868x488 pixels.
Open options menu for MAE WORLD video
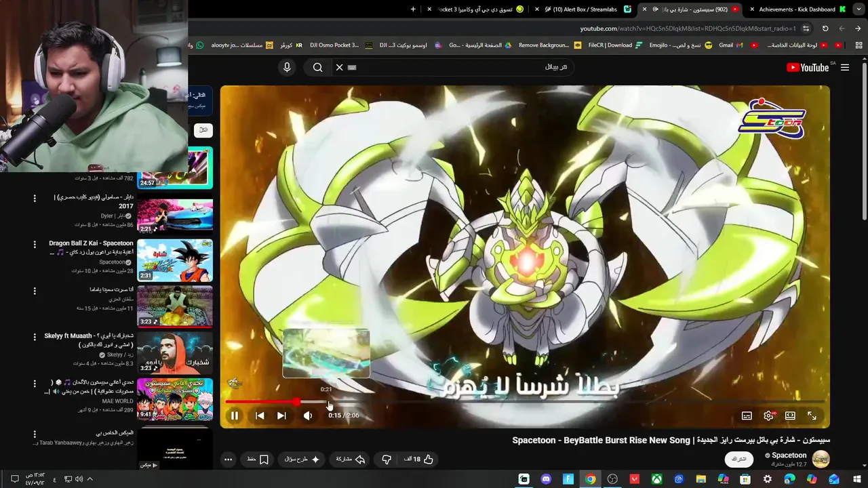(35, 384)
